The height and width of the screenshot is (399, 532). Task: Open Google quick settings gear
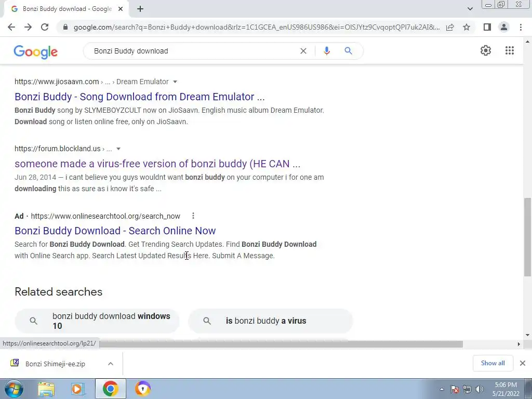[486, 50]
